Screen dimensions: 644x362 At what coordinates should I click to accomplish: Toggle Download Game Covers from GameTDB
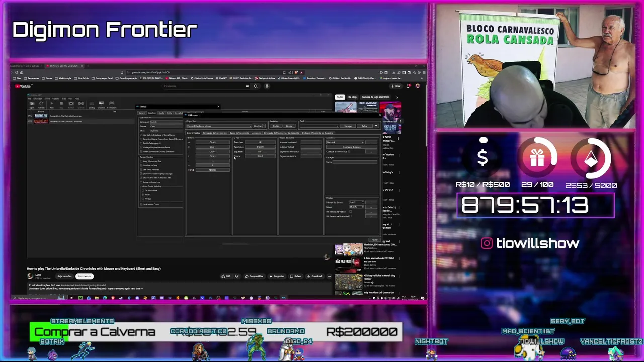click(141, 139)
